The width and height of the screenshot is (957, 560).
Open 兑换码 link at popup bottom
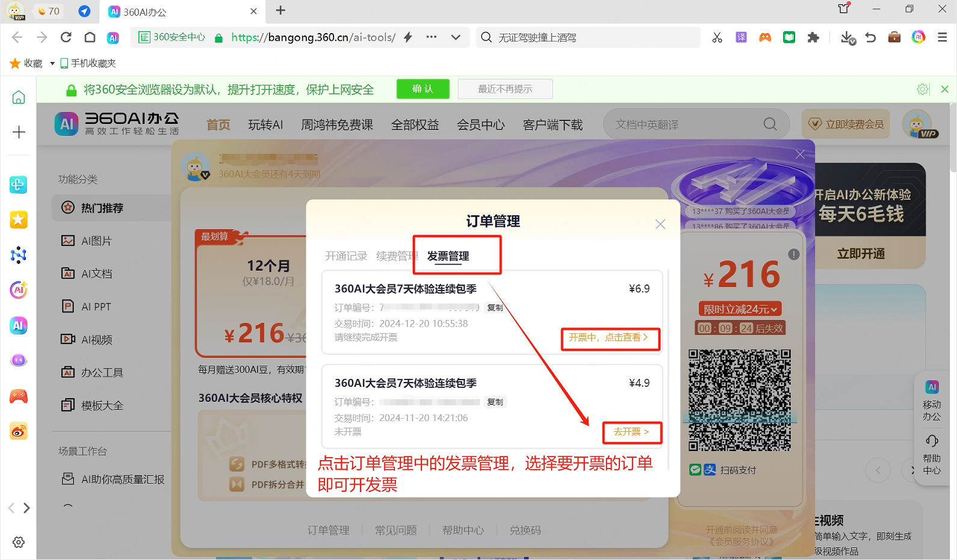coord(525,530)
